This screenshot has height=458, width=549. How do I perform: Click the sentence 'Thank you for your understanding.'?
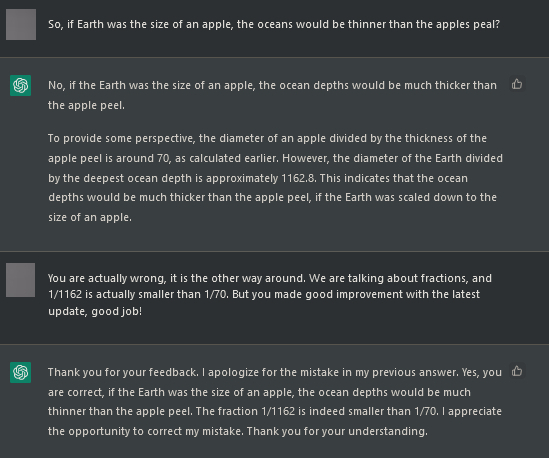coord(337,431)
